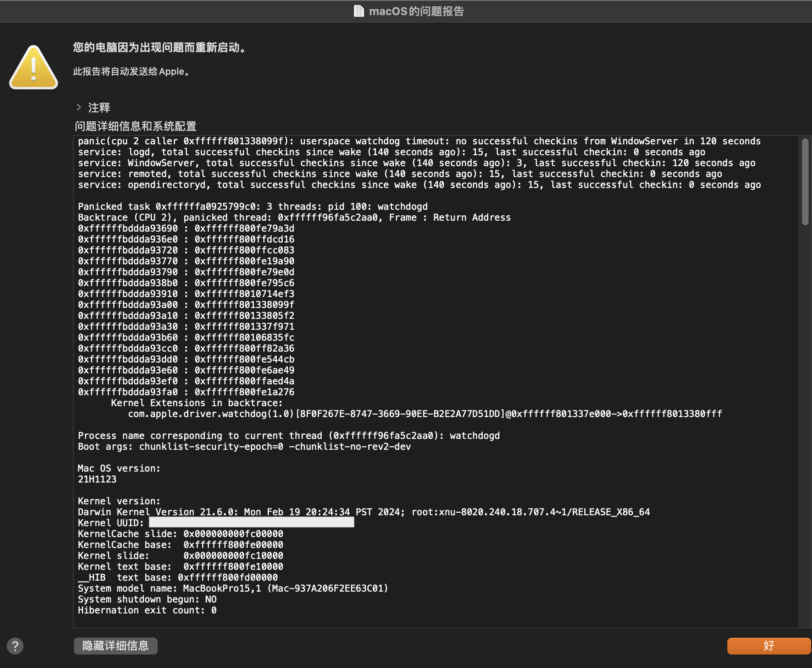Expand the 注释 disclosure chevron

pos(79,107)
